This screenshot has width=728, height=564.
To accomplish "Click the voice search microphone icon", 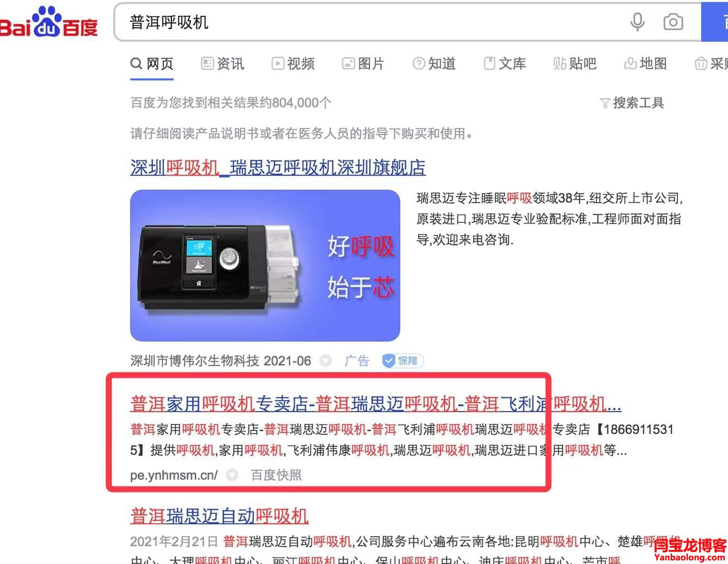I will pos(637,22).
